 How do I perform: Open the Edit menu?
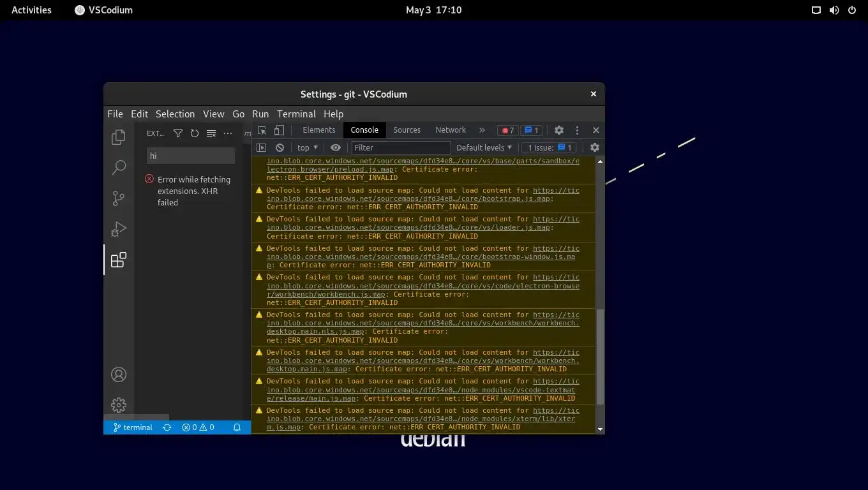(139, 114)
